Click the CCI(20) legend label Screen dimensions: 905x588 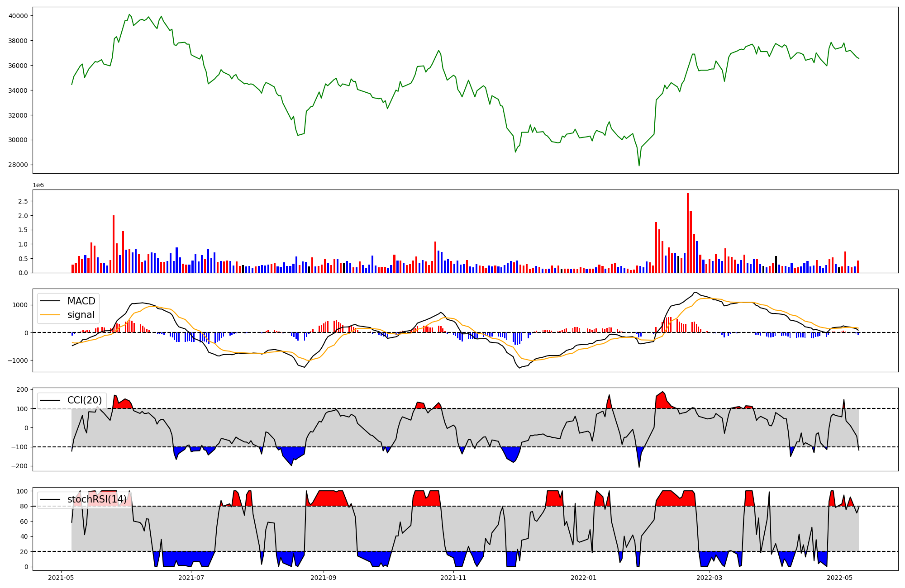tap(85, 400)
